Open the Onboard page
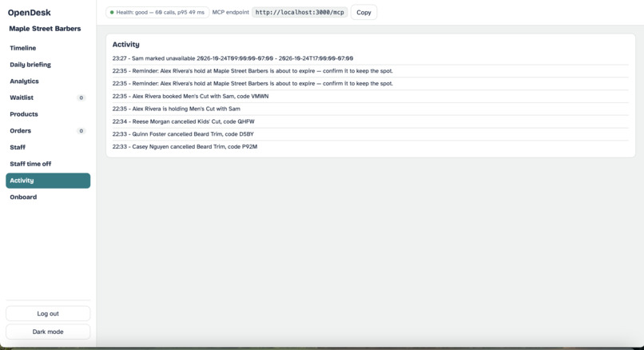This screenshot has width=644, height=350. click(x=48, y=197)
